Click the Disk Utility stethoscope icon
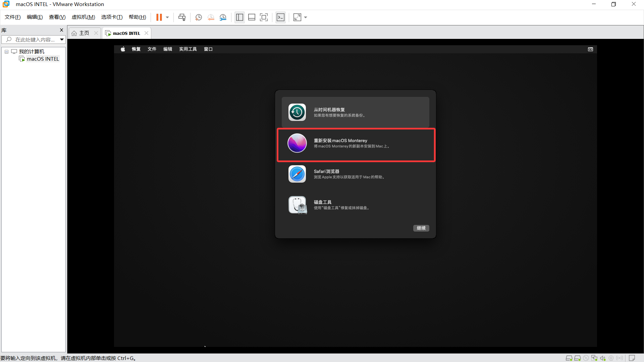 pos(297,205)
